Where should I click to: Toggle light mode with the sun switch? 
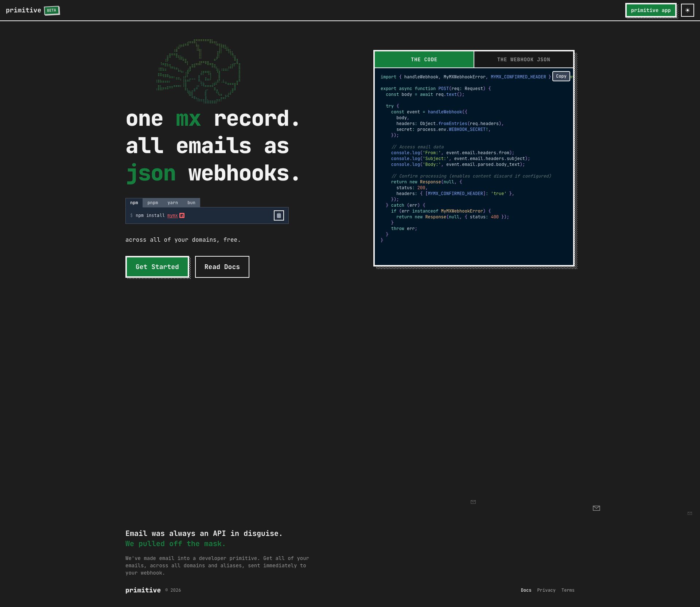pos(688,10)
